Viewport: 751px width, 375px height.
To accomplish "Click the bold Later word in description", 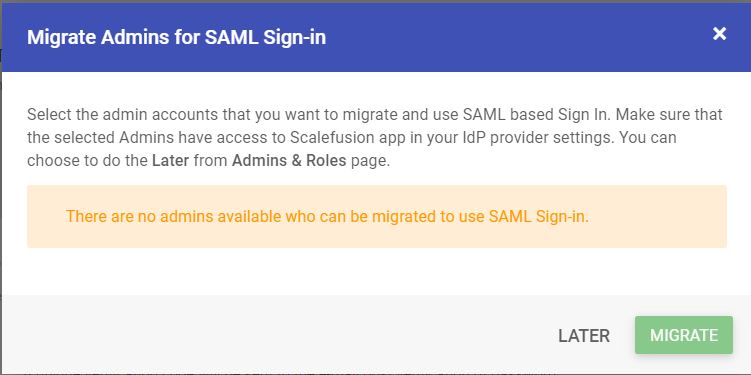I will click(171, 160).
